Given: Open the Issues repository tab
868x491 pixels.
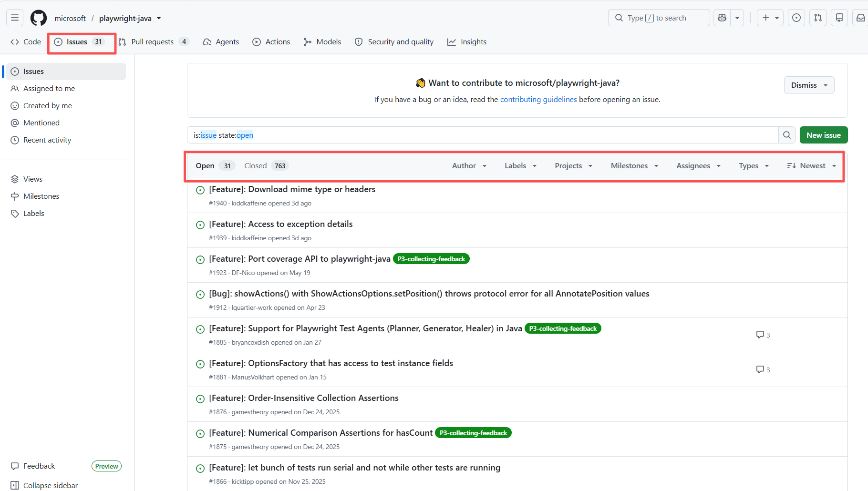Looking at the screenshot, I should point(80,42).
